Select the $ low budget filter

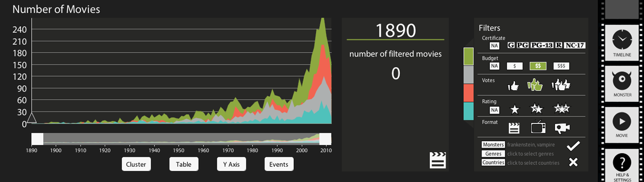pos(514,66)
